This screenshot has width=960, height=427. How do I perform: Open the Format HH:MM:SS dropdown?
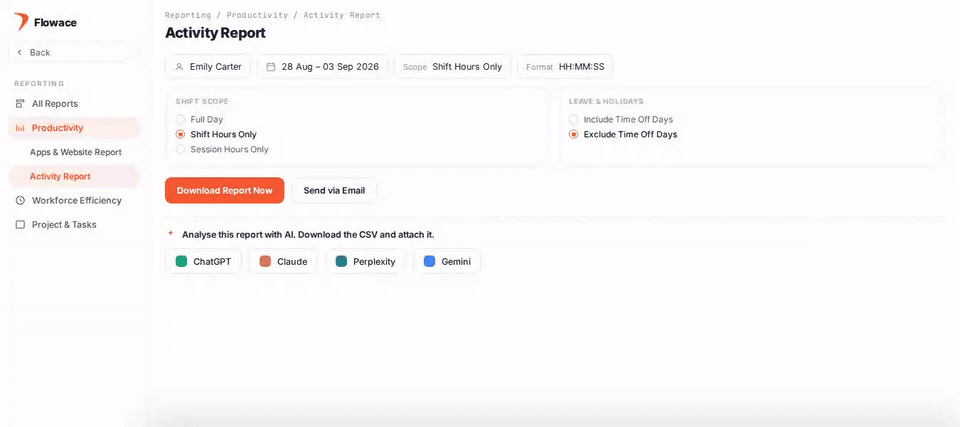(x=565, y=67)
